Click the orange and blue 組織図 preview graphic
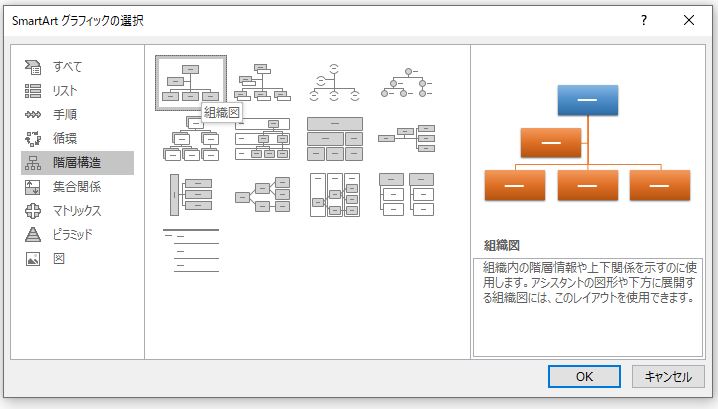 (587, 143)
